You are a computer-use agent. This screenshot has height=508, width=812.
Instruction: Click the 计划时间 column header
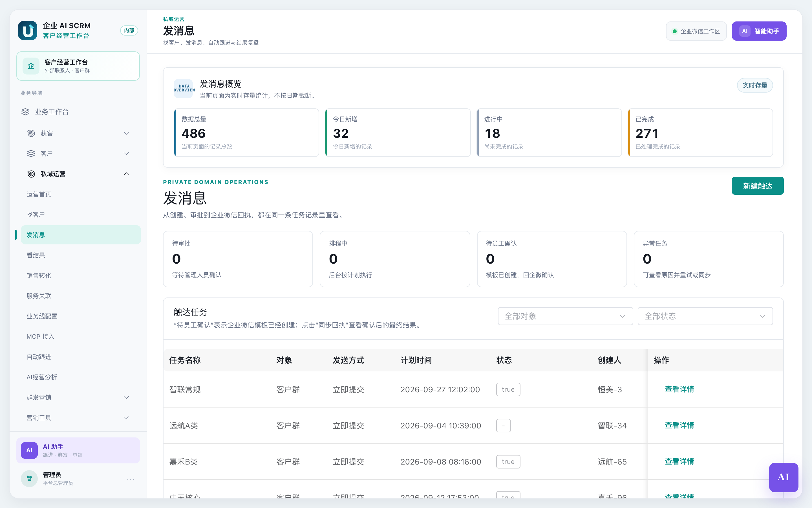point(416,360)
